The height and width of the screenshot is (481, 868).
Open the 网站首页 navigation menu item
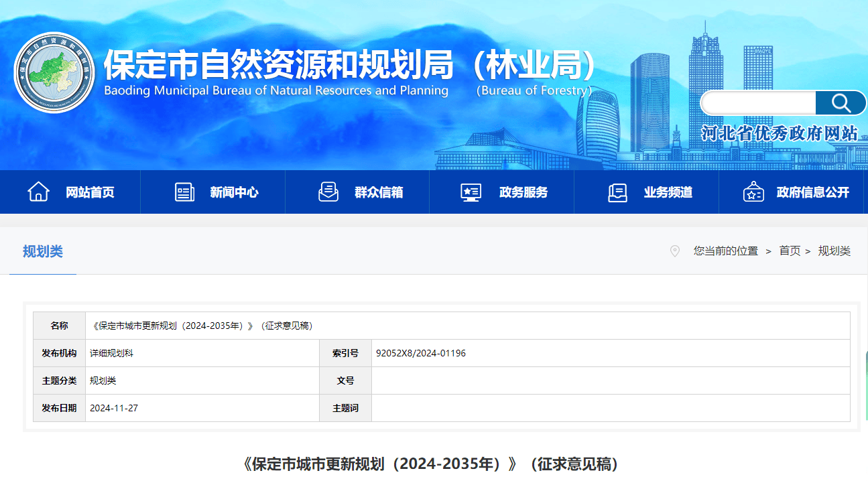click(90, 192)
